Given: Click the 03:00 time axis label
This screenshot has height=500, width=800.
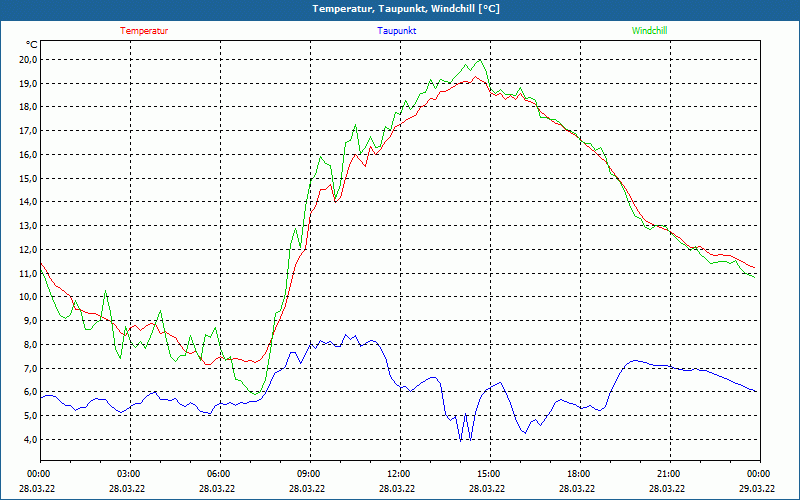Looking at the screenshot, I should (129, 474).
